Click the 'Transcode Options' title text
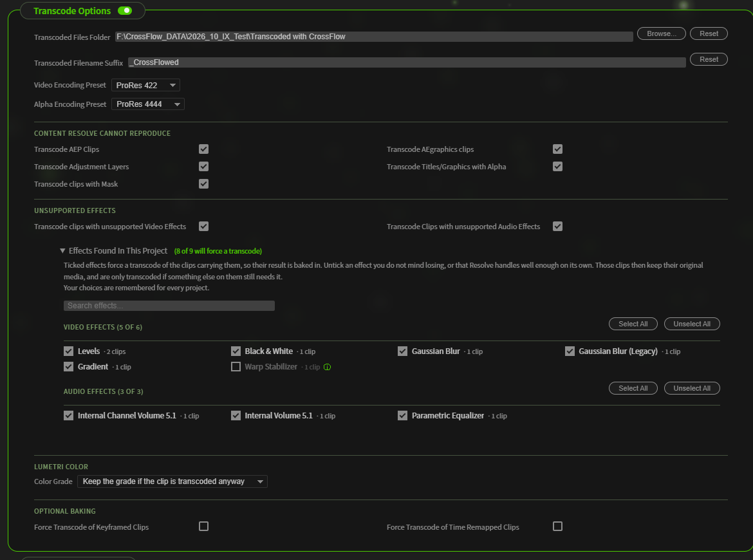This screenshot has width=753, height=560. click(72, 10)
